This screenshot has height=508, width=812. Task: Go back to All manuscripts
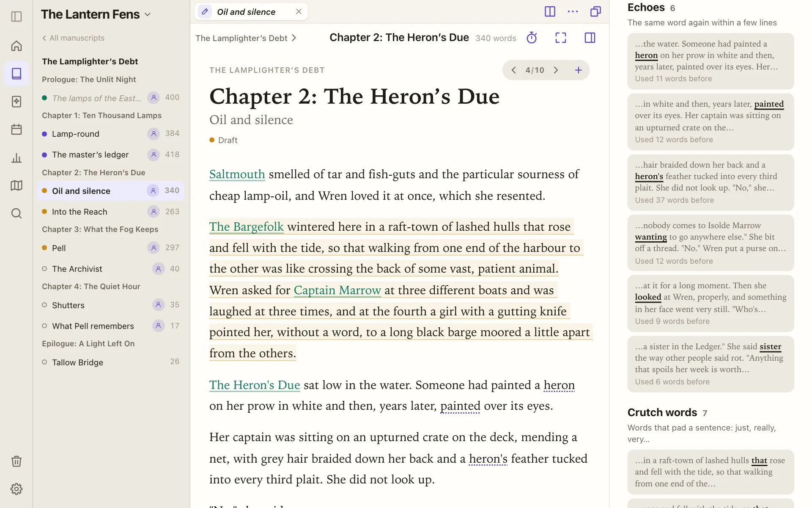pos(73,38)
